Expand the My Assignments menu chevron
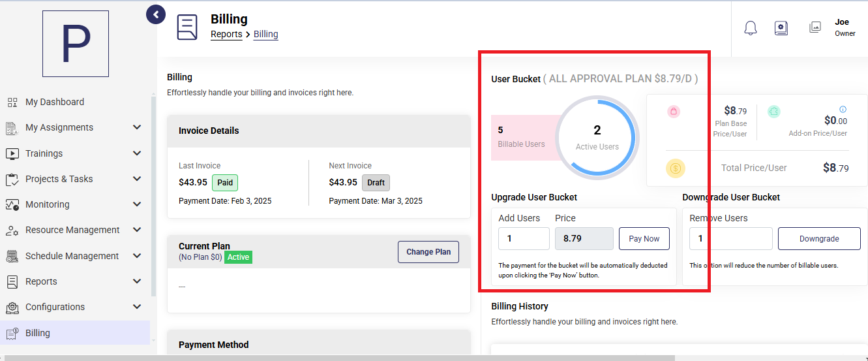The height and width of the screenshot is (361, 868). click(137, 127)
